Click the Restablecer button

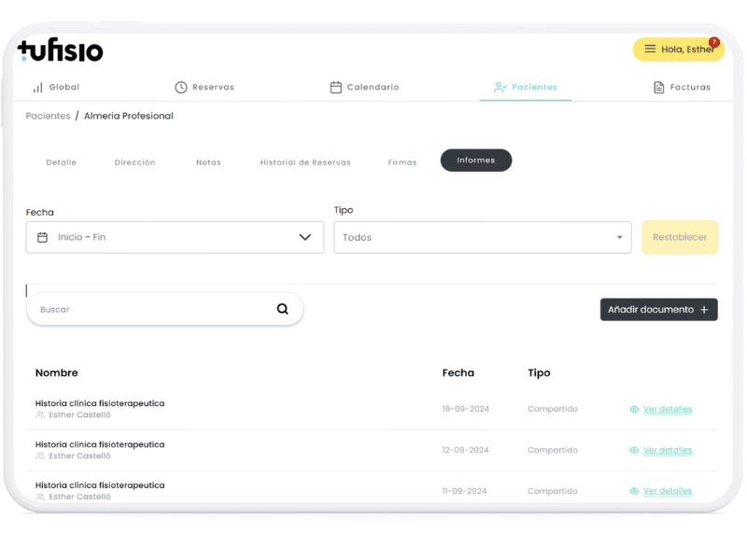(680, 237)
